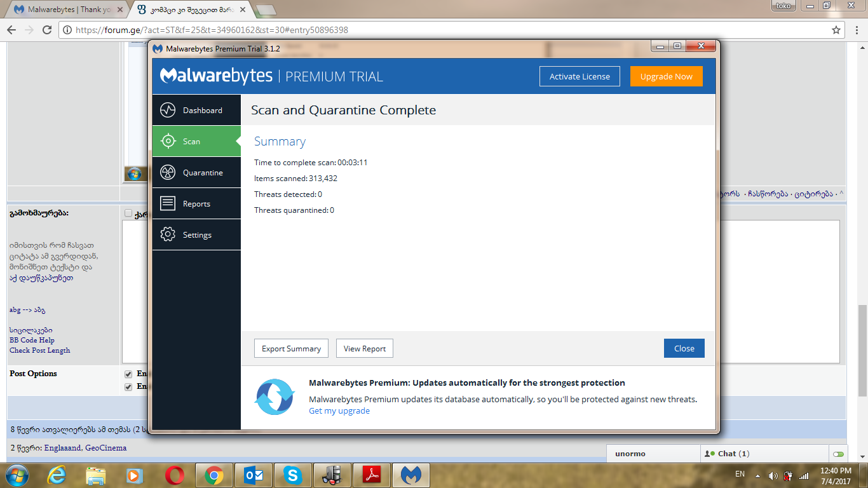868x488 pixels.
Task: Click the toko Chrome profile button
Action: tap(782, 6)
